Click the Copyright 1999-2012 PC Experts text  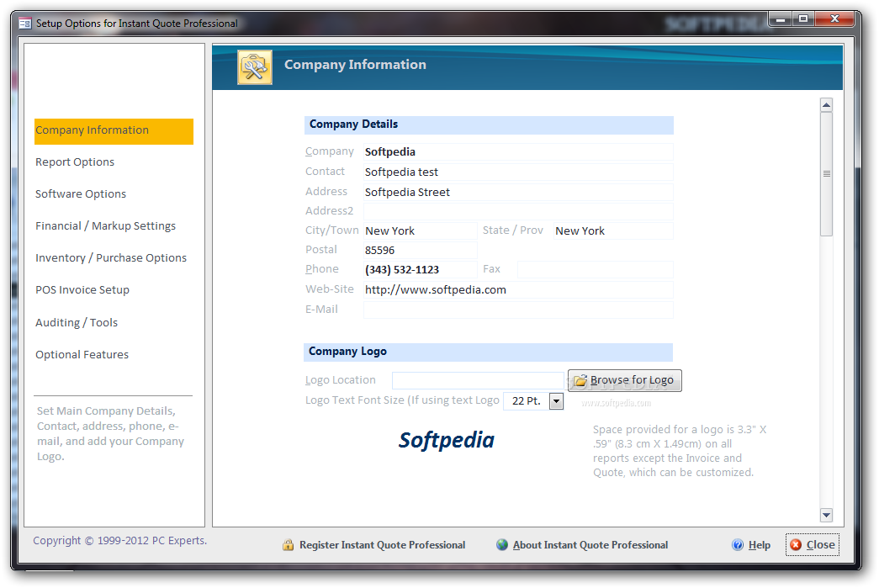(120, 540)
